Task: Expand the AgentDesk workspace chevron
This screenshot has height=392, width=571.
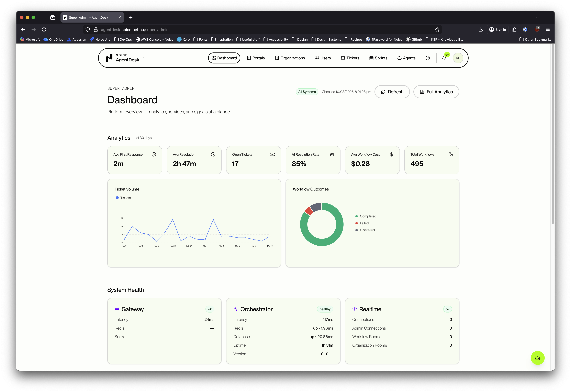Action: pos(144,58)
